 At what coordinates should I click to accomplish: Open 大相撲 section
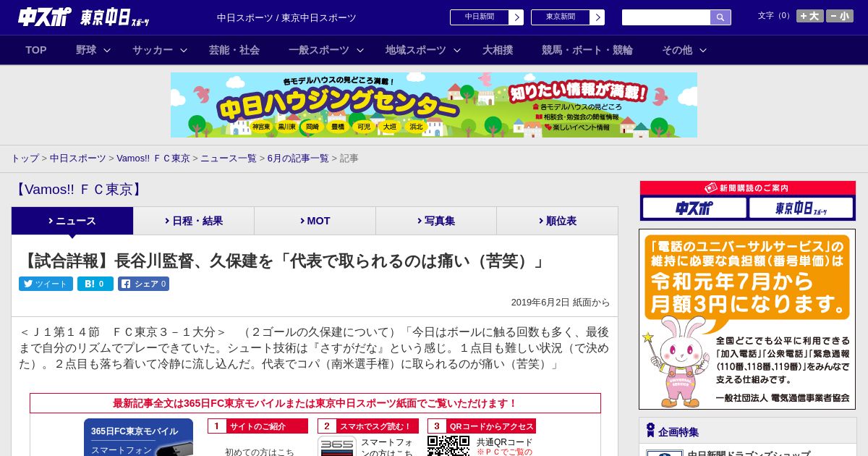[x=498, y=50]
